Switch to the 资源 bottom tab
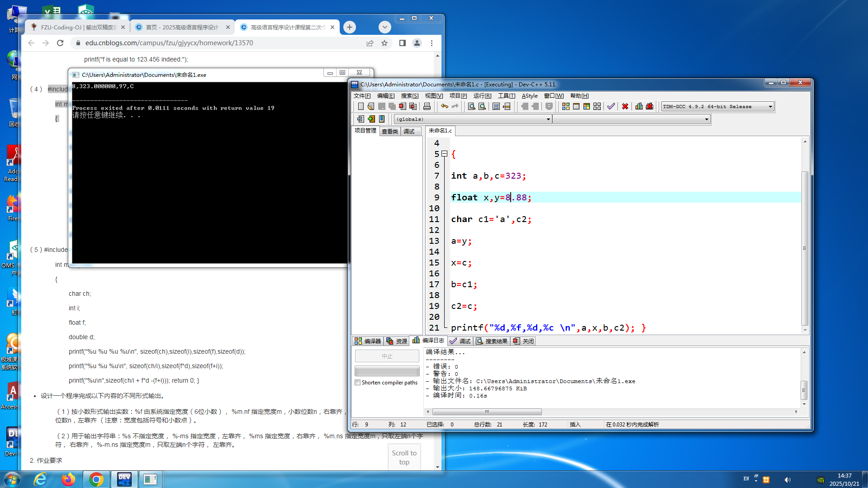This screenshot has height=488, width=868. point(397,341)
